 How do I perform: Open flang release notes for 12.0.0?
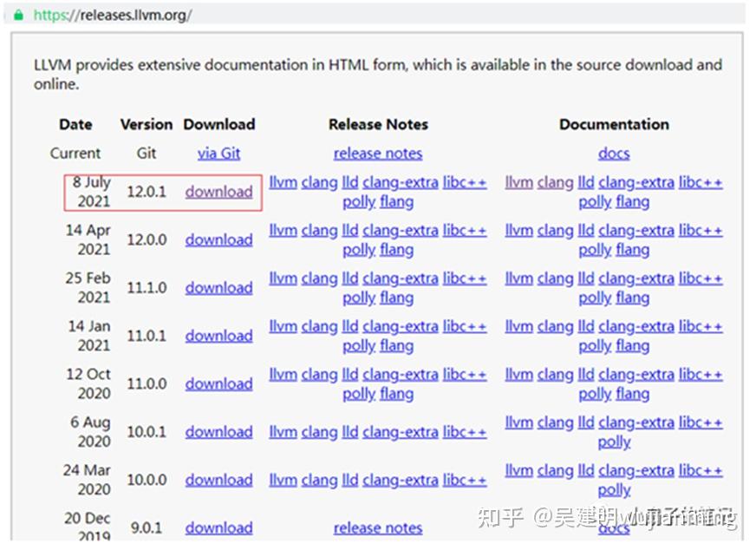[x=396, y=250]
